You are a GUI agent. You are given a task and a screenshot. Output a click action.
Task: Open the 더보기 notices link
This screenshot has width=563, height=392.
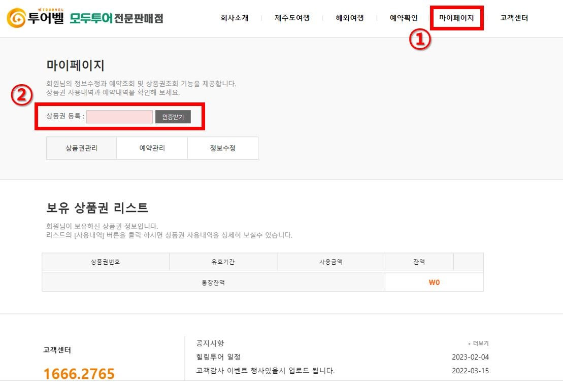478,344
